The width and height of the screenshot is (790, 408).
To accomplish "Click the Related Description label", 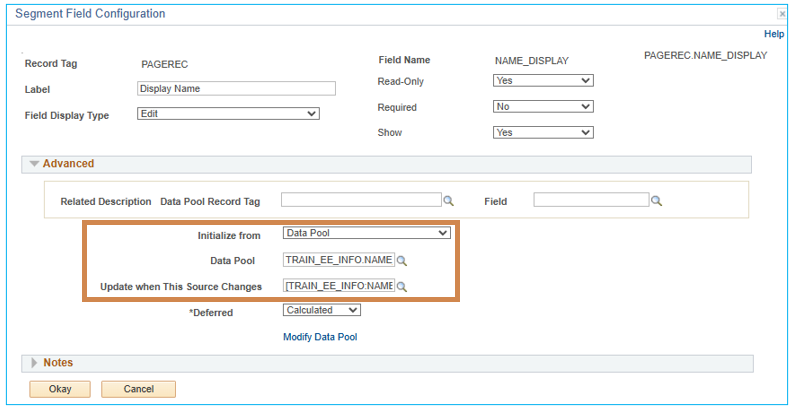I will (x=106, y=201).
